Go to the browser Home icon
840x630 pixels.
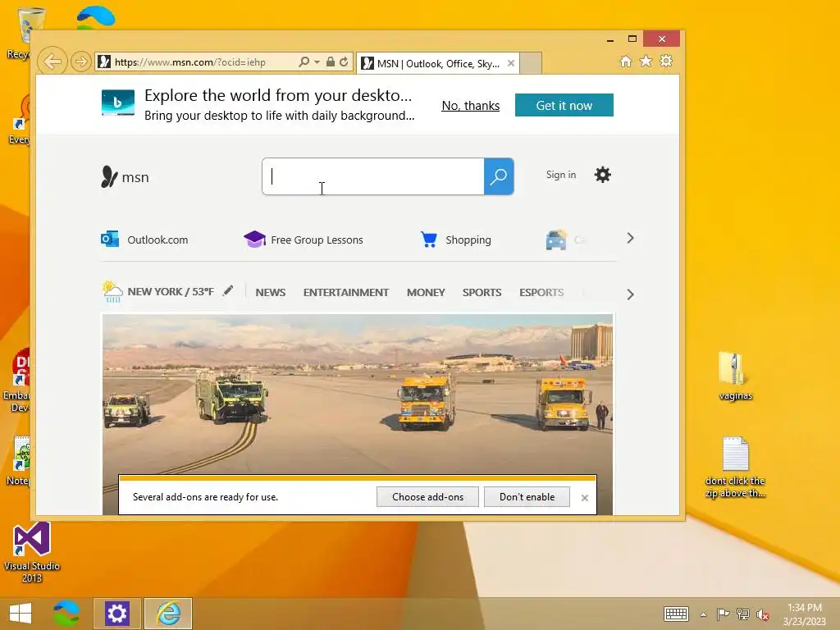click(x=626, y=61)
